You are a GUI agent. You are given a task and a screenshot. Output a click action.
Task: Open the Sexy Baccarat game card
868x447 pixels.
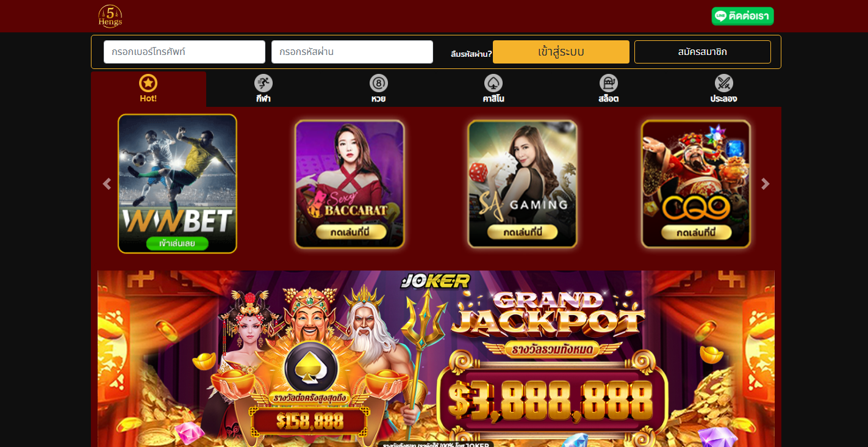coord(350,184)
